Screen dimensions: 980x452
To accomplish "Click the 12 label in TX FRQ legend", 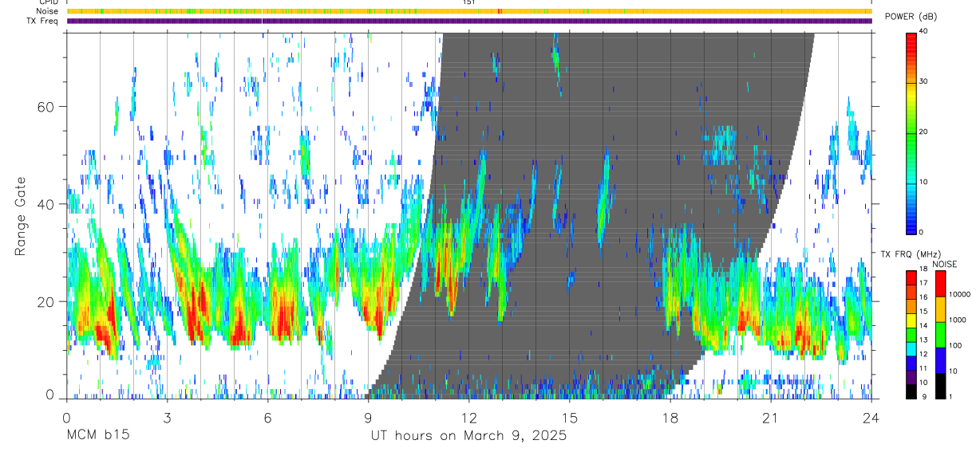I will [923, 354].
